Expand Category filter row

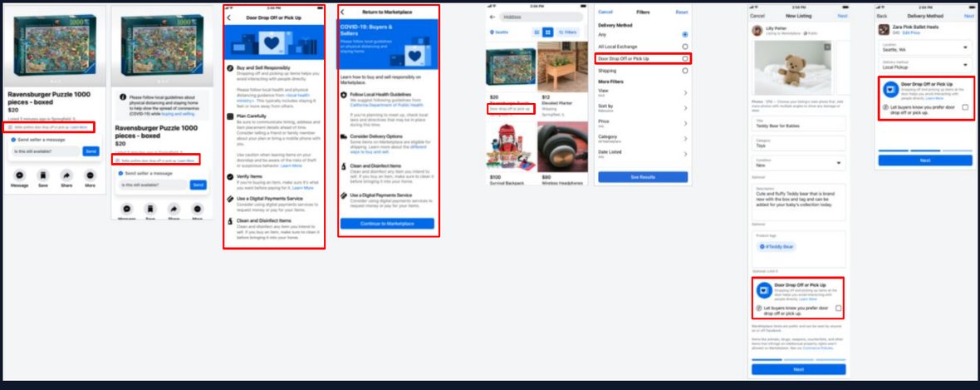click(x=643, y=138)
